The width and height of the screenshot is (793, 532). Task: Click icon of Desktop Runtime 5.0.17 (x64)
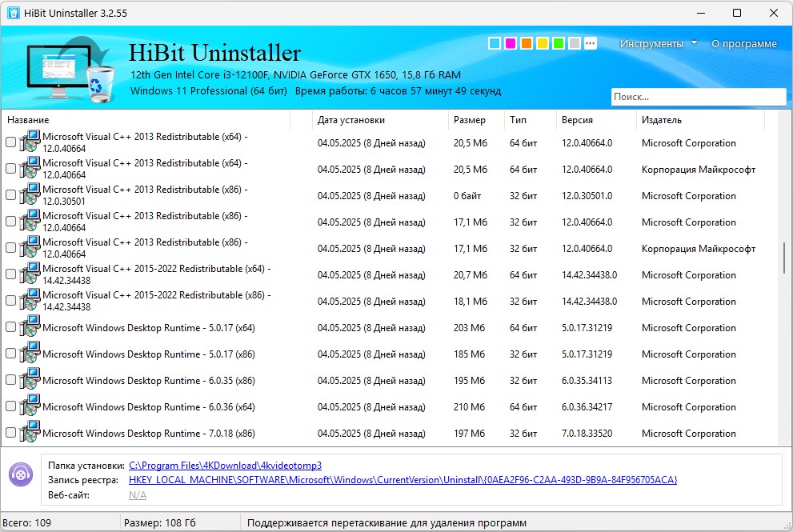pos(30,326)
